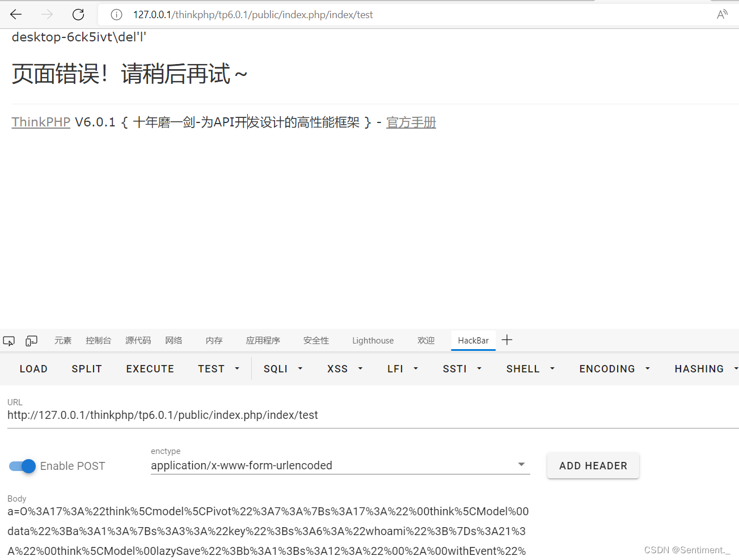Expand the ENCODING dropdown menu
739x560 pixels.
[615, 369]
